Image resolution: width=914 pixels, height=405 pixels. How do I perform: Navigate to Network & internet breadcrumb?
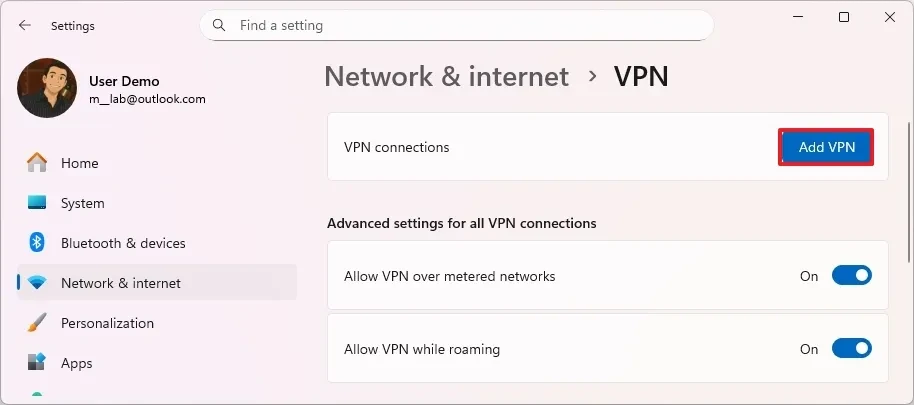tap(446, 76)
